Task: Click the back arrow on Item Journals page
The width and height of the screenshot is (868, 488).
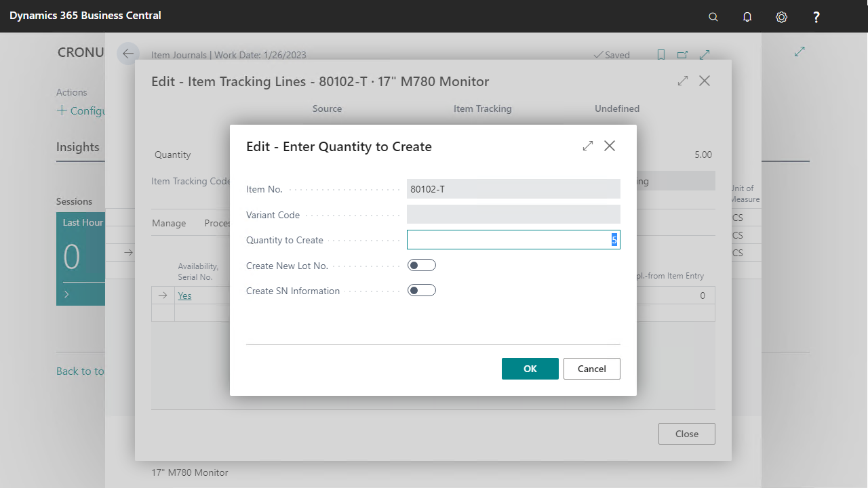Action: [x=128, y=54]
